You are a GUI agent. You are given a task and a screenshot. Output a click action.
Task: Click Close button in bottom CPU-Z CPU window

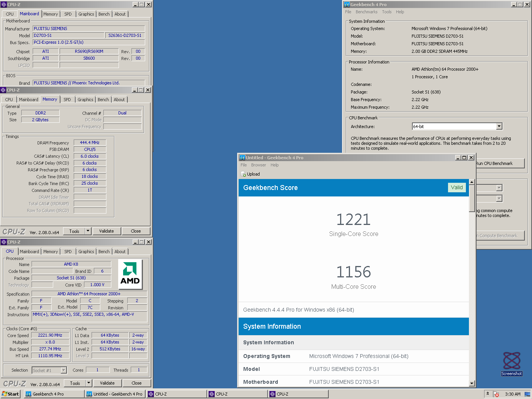pyautogui.click(x=136, y=383)
